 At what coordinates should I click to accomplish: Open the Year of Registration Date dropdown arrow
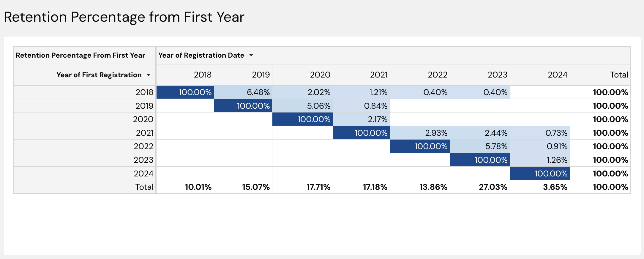pos(251,55)
